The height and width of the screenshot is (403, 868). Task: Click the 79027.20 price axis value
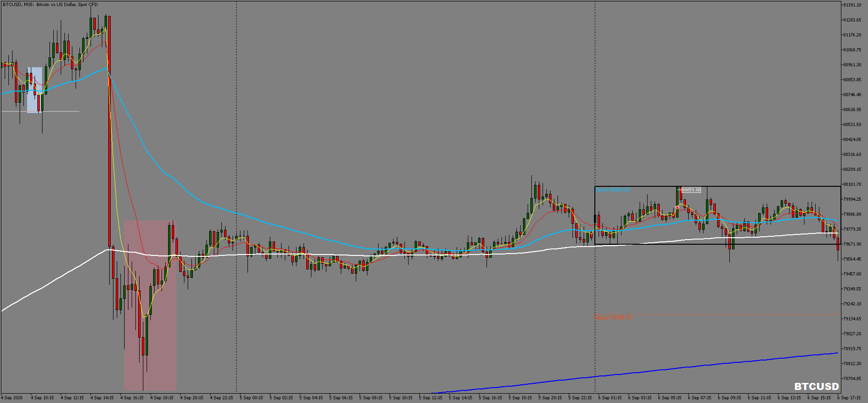pyautogui.click(x=852, y=334)
